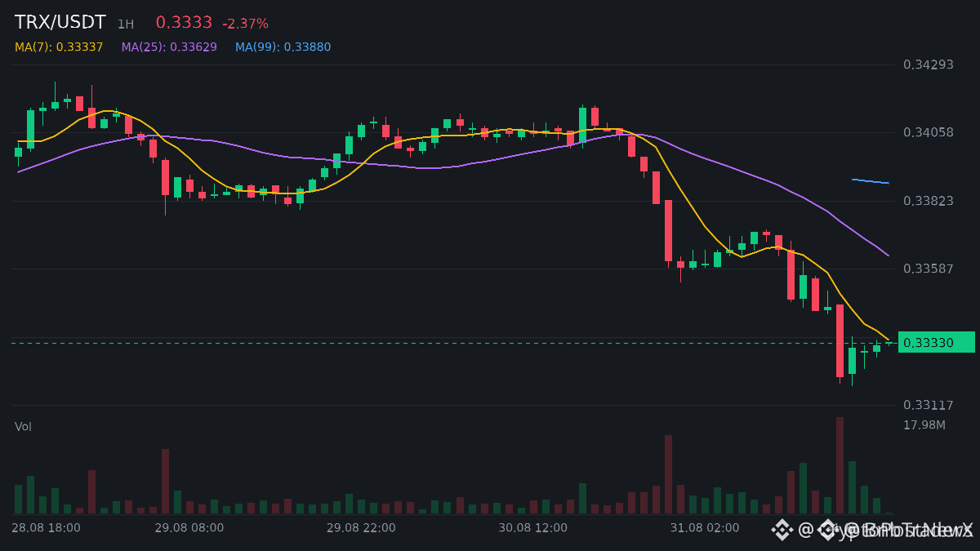
Task: Click the 0.3333 last price in header
Action: pyautogui.click(x=184, y=23)
